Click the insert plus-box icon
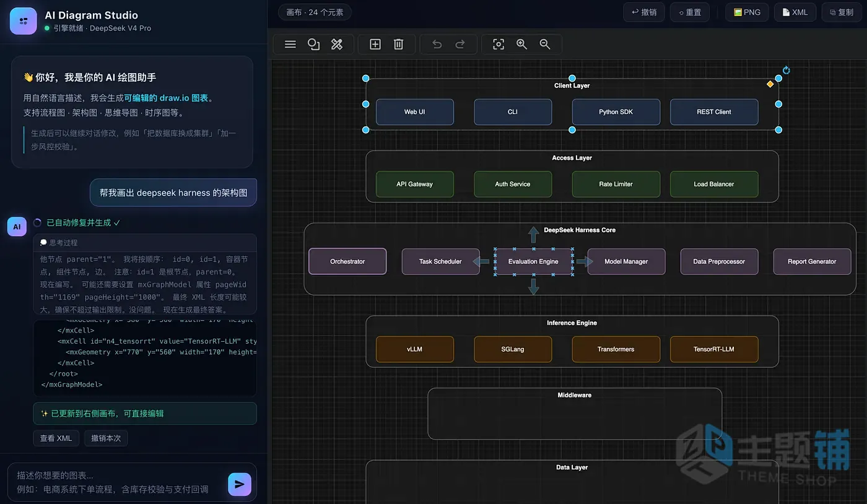This screenshot has width=867, height=504. pyautogui.click(x=375, y=44)
